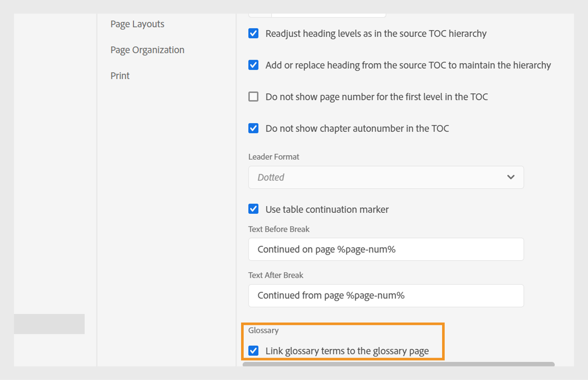Disable "Add or replace heading from the source TOC"
The image size is (588, 380).
(253, 65)
